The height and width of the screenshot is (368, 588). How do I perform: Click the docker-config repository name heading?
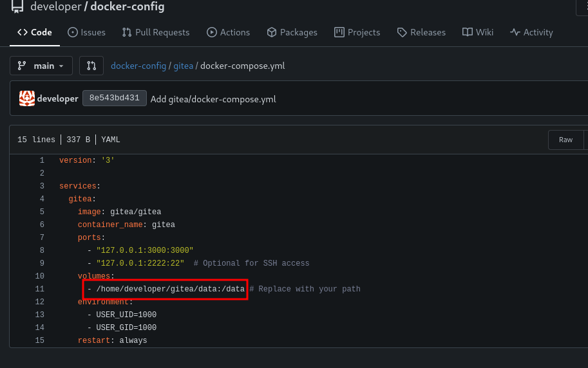click(x=127, y=7)
